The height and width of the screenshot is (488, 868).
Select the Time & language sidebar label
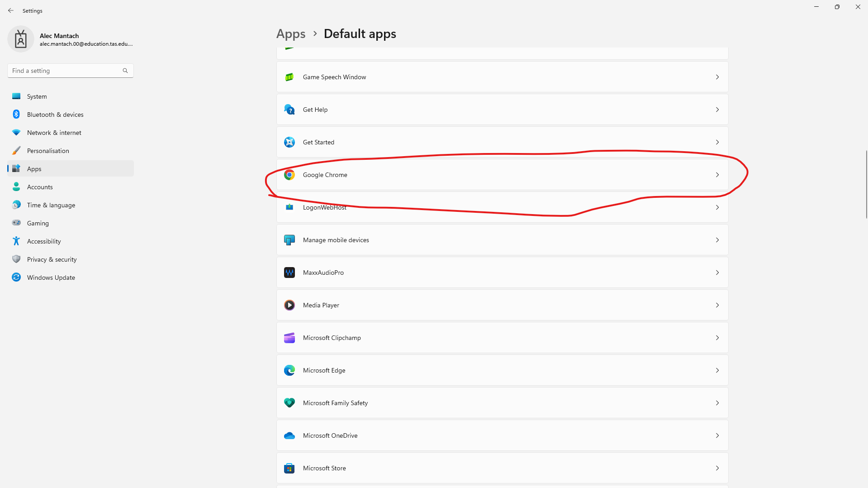(51, 205)
